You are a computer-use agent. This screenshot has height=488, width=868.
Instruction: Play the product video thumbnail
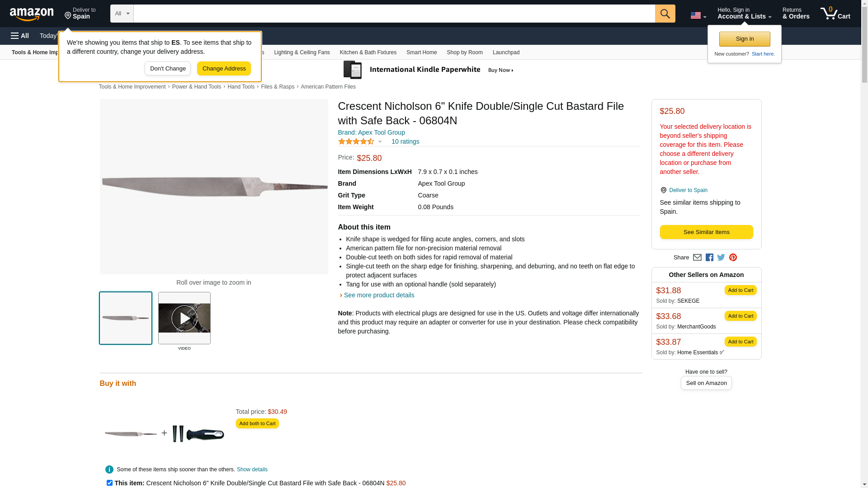(x=184, y=318)
